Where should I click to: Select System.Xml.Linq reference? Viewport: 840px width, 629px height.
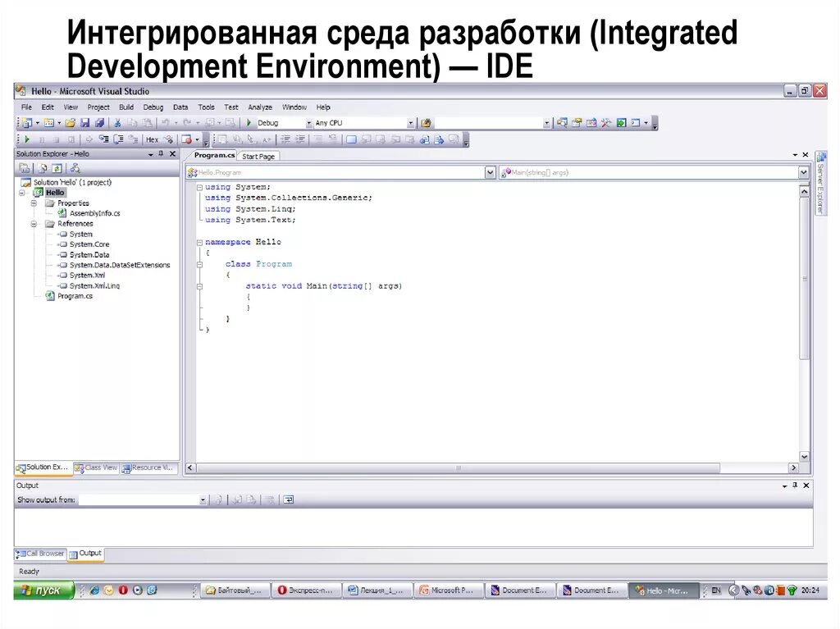95,285
